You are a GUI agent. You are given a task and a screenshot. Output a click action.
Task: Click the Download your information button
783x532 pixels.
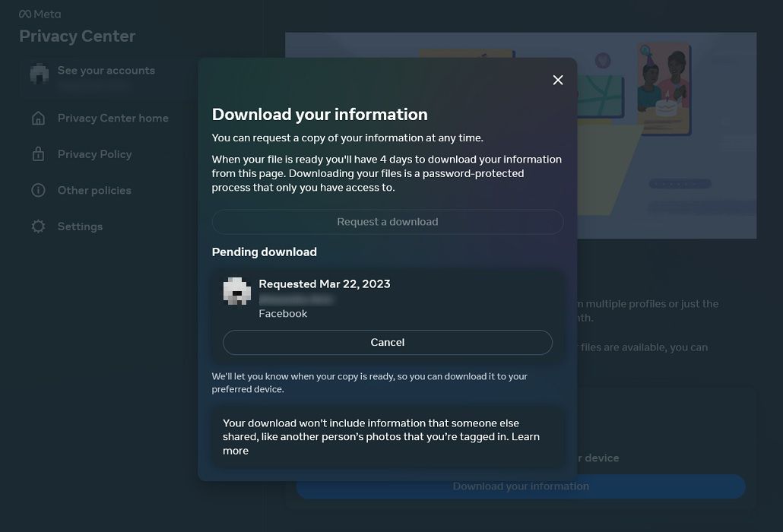[521, 486]
